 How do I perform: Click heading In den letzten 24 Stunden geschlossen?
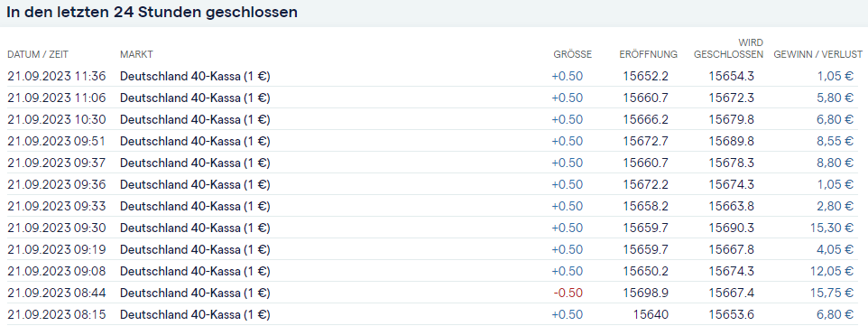click(x=152, y=13)
